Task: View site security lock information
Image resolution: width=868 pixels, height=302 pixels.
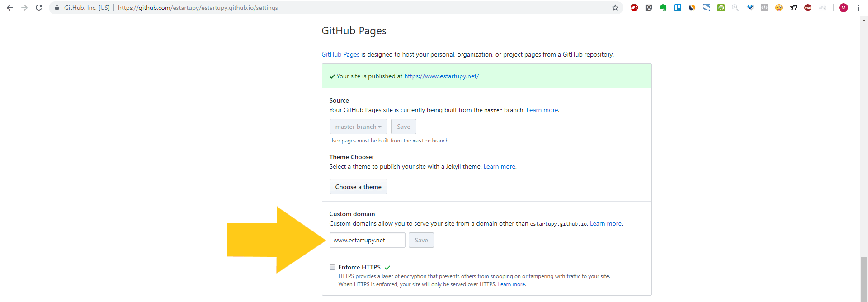Action: coord(57,8)
